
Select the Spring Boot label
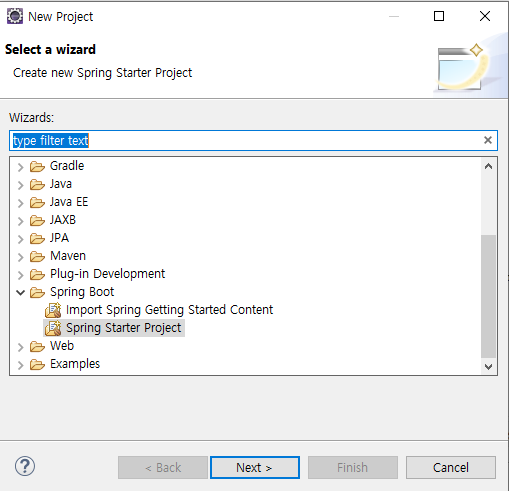tap(82, 292)
